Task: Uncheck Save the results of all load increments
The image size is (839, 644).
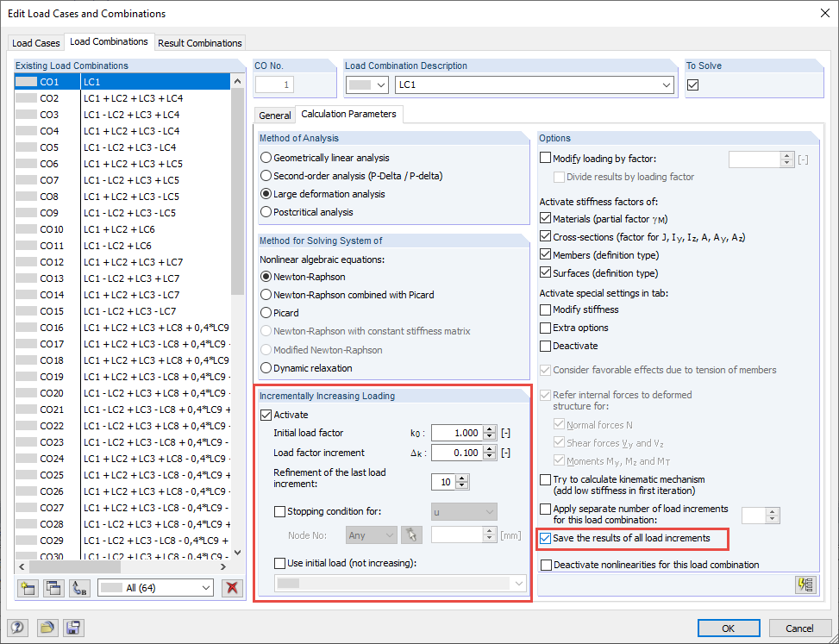Action: pyautogui.click(x=545, y=539)
